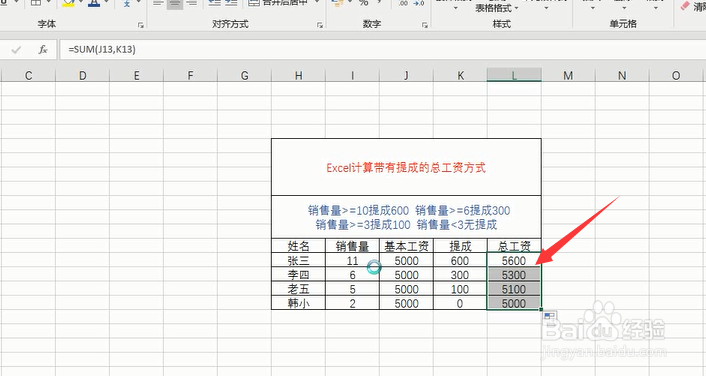The width and height of the screenshot is (706, 376).
Task: Select column H header
Action: point(299,75)
